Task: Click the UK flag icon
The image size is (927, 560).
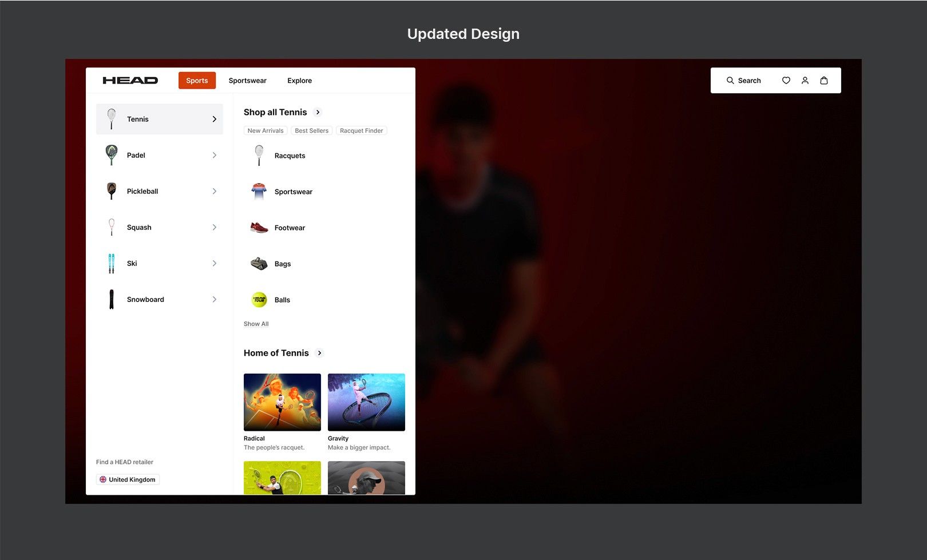Action: click(x=103, y=479)
